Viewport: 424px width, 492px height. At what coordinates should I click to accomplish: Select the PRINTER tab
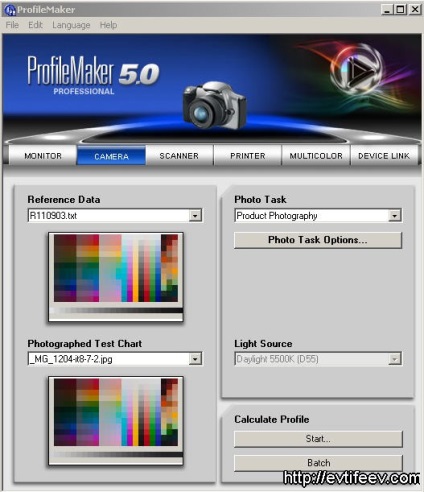click(x=248, y=156)
